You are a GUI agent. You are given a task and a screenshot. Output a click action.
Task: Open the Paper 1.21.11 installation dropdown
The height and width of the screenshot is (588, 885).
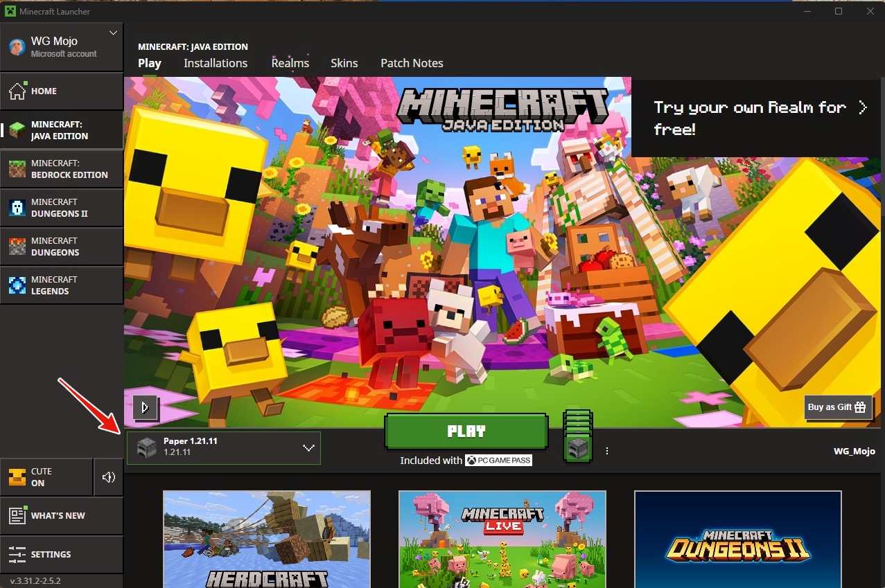(224, 447)
